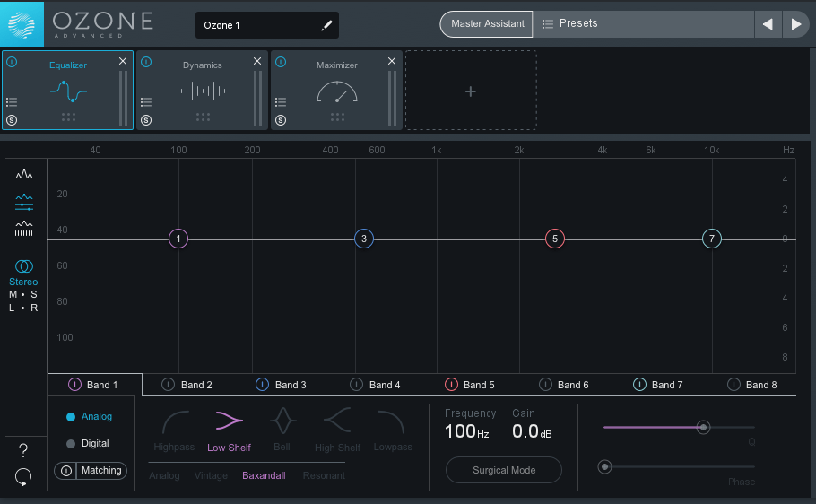The width and height of the screenshot is (816, 504).
Task: Select the High Shelf filter icon
Action: click(x=337, y=420)
